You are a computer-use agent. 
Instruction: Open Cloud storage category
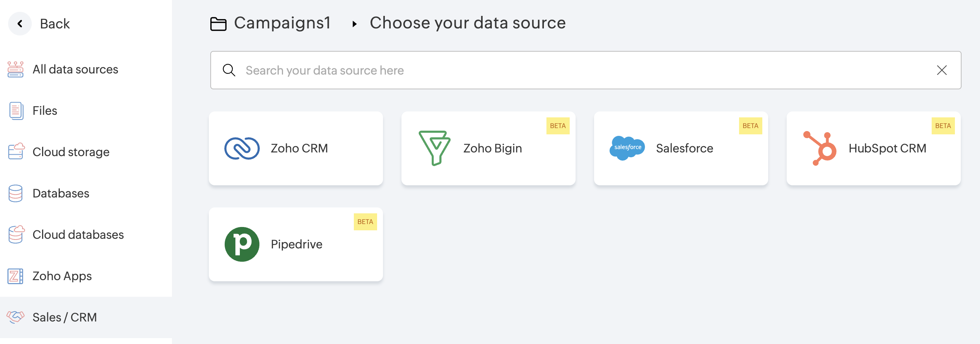pos(71,152)
